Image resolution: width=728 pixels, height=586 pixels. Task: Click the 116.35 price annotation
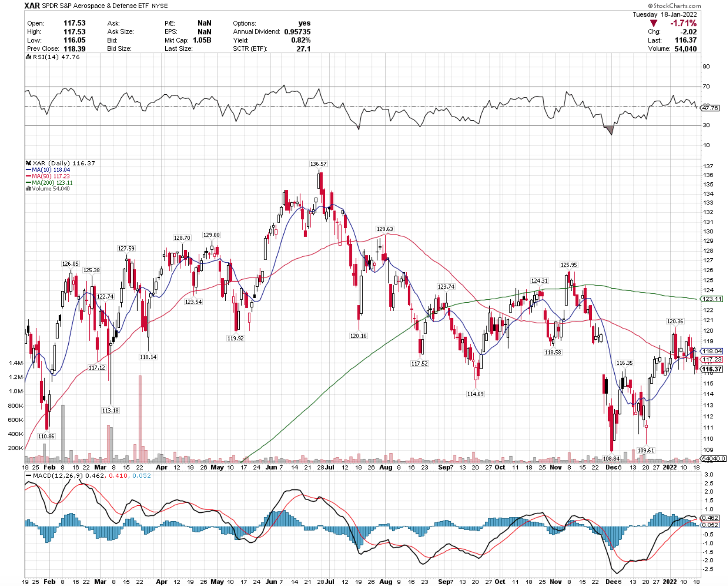(624, 363)
